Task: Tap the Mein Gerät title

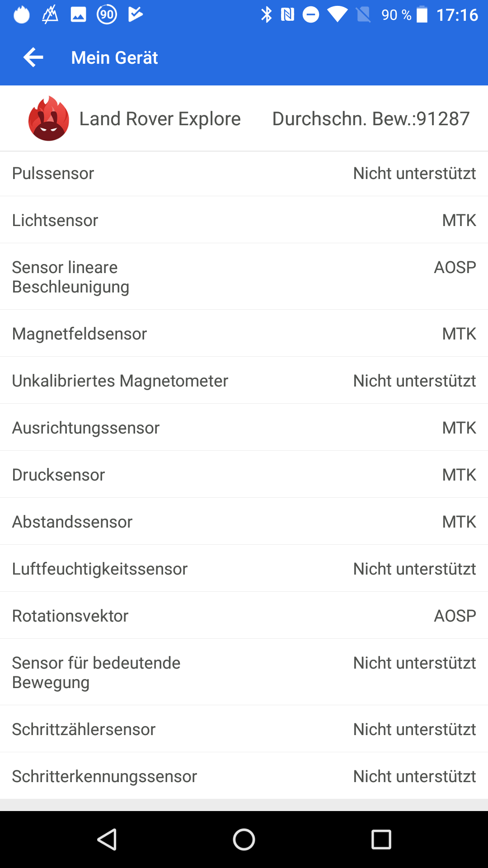Action: [114, 58]
